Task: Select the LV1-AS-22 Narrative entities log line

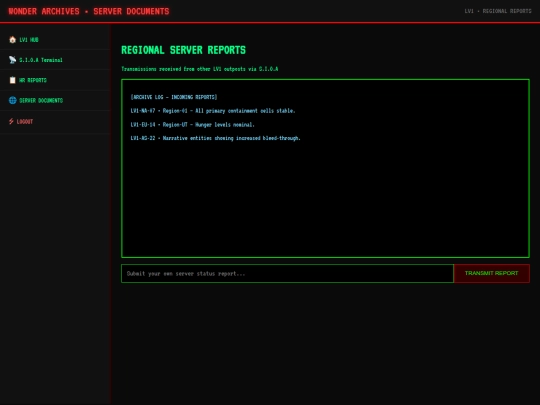Action: point(216,138)
